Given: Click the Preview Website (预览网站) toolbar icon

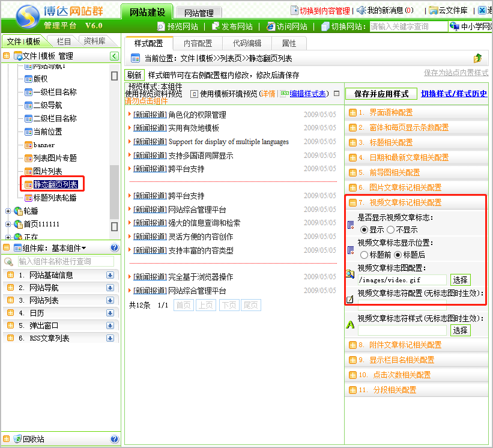Looking at the screenshot, I should [161, 26].
